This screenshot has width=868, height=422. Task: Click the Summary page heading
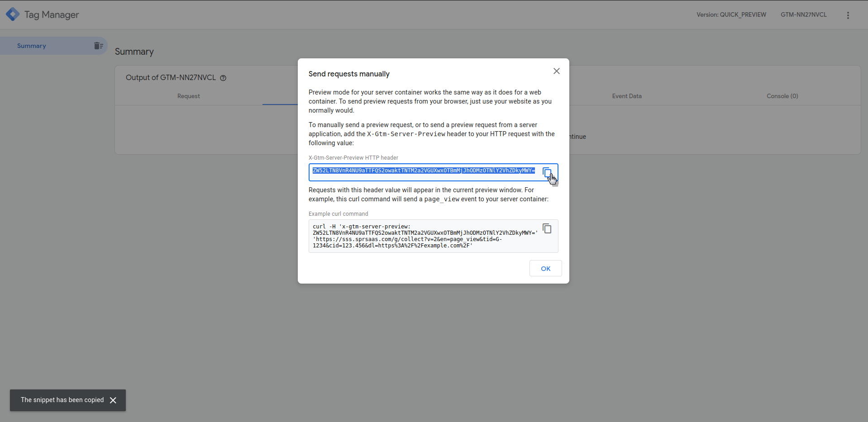tap(134, 52)
